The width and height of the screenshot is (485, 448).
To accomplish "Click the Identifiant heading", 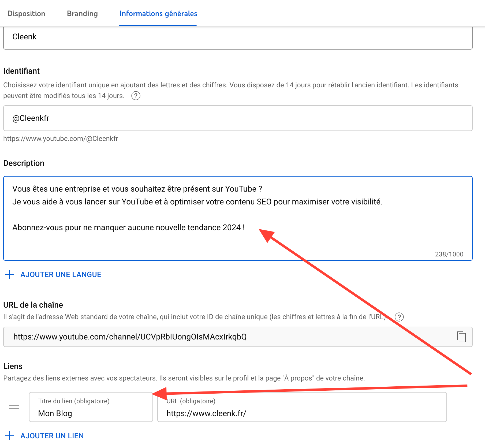I will pos(21,71).
